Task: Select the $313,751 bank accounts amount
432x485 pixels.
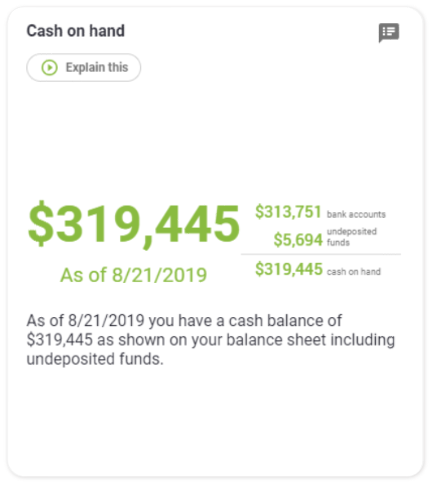Action: point(288,212)
